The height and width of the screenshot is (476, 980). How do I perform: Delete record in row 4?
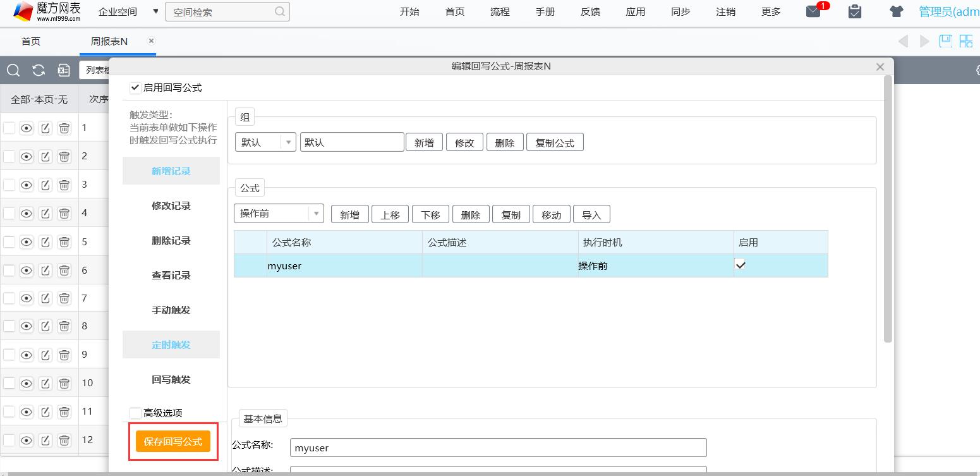click(64, 214)
